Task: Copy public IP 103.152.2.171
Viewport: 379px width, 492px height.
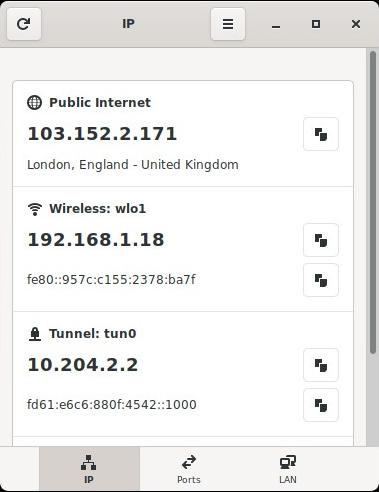Action: tap(321, 134)
